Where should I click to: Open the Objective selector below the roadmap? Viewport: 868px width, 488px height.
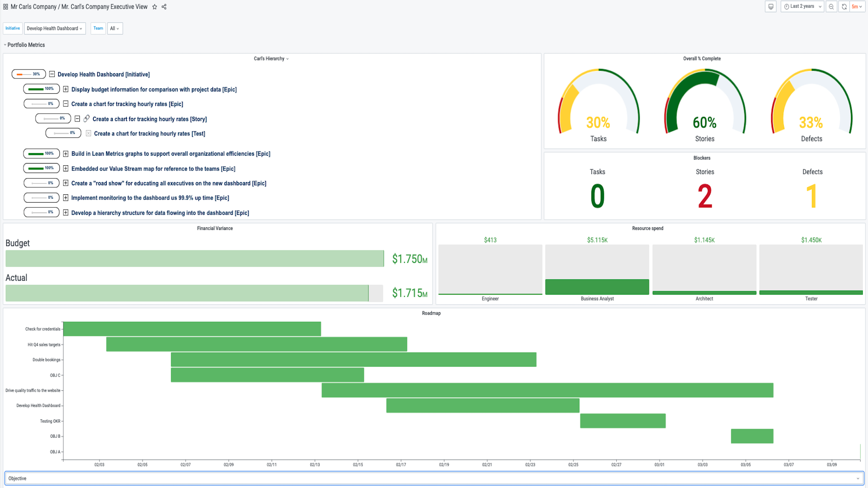tap(434, 478)
